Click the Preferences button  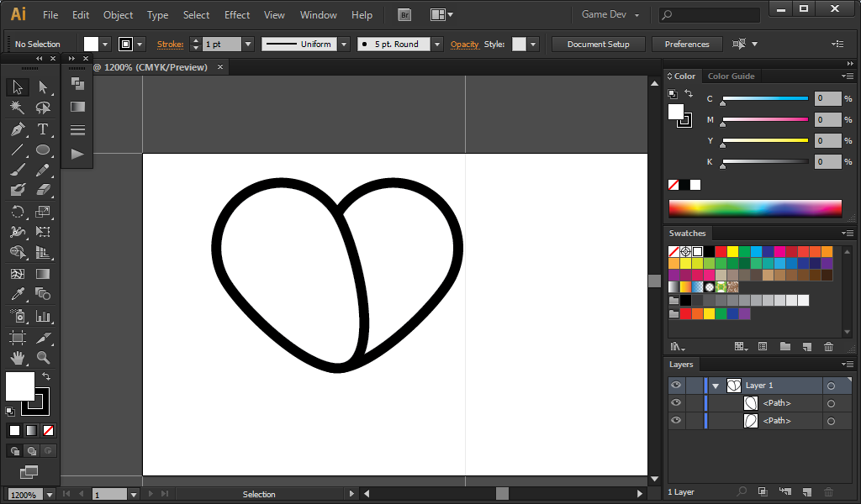point(687,45)
